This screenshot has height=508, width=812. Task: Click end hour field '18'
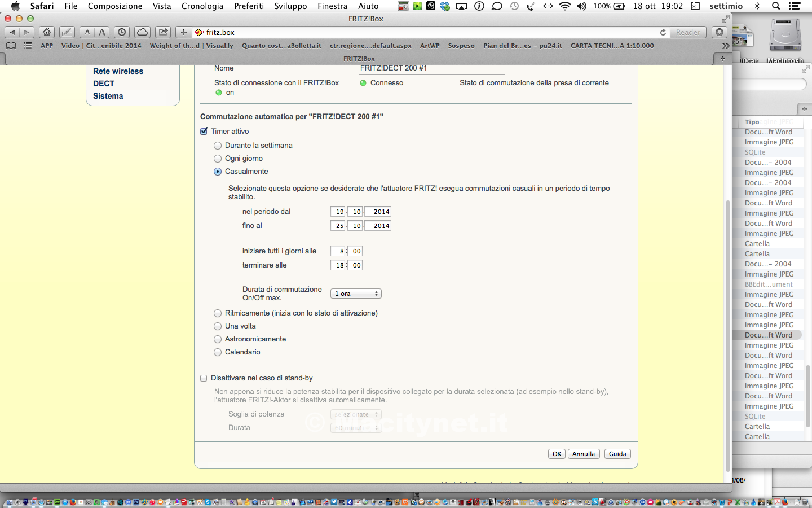(x=338, y=265)
